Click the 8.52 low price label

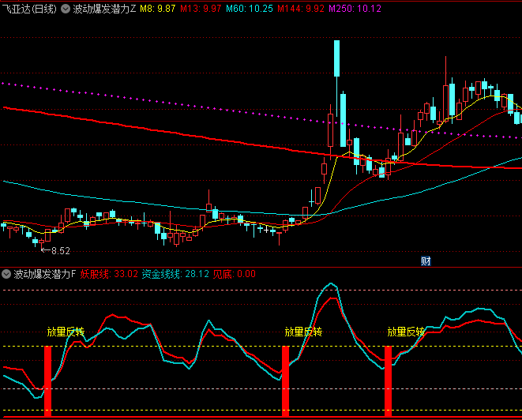pyautogui.click(x=61, y=251)
